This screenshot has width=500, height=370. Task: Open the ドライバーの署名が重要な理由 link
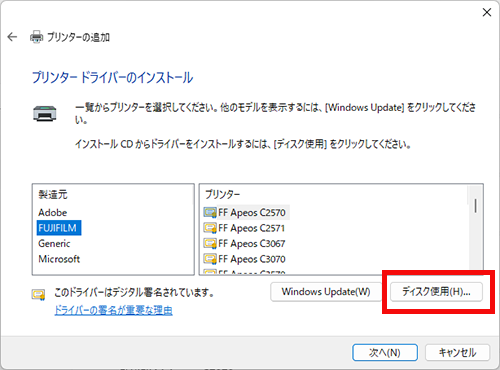tap(113, 310)
